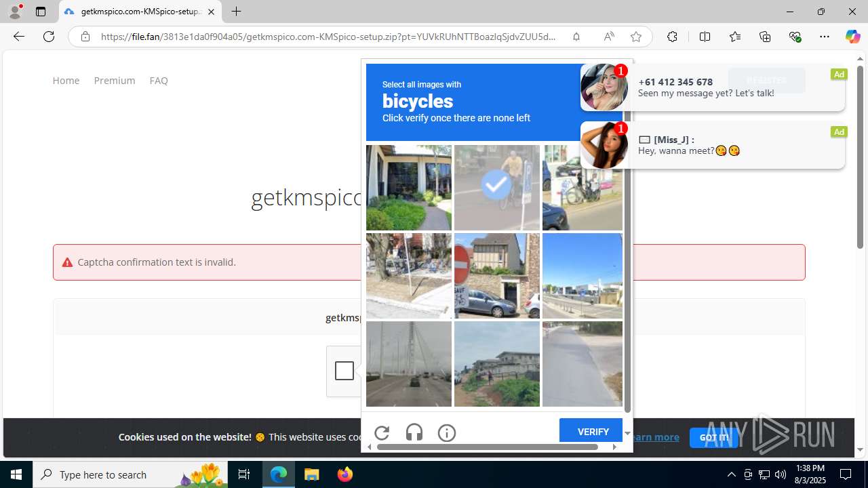Open Collections icon

(765, 37)
